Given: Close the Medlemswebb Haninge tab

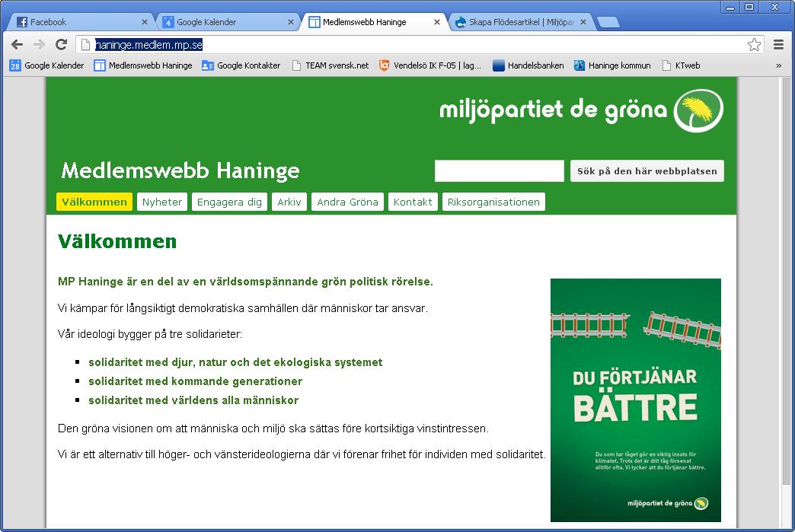Looking at the screenshot, I should point(437,22).
